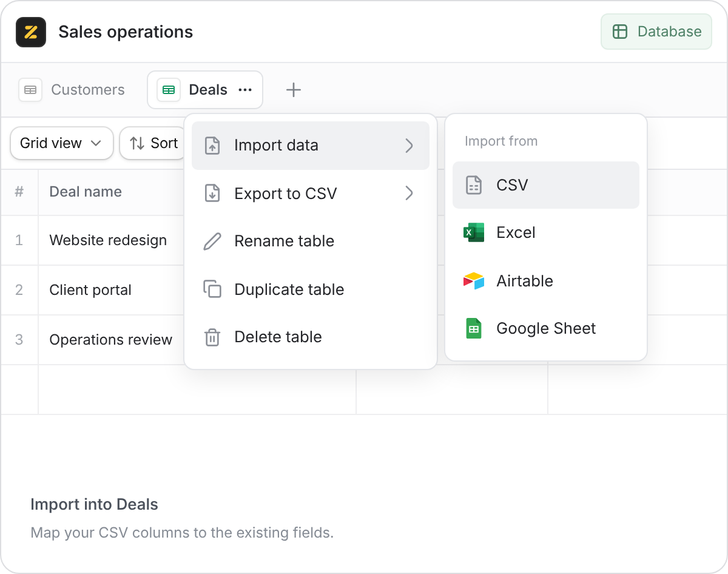Select Delete table option
The width and height of the screenshot is (728, 574).
point(311,337)
